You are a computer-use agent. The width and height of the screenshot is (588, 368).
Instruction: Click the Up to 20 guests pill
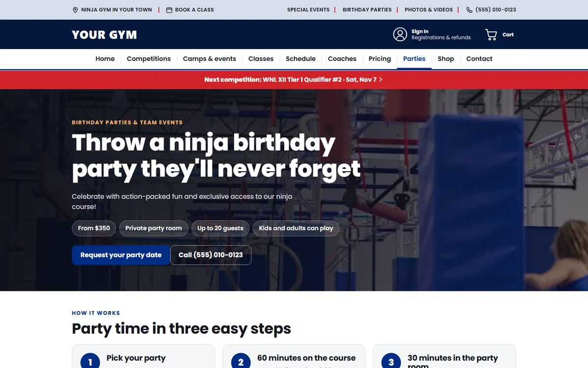tap(220, 228)
